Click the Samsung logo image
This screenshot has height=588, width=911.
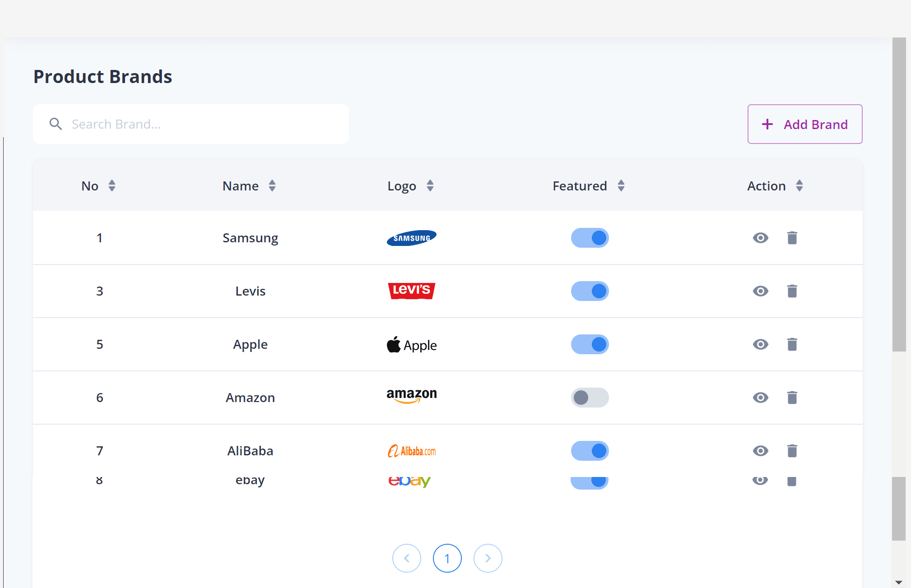click(x=412, y=238)
